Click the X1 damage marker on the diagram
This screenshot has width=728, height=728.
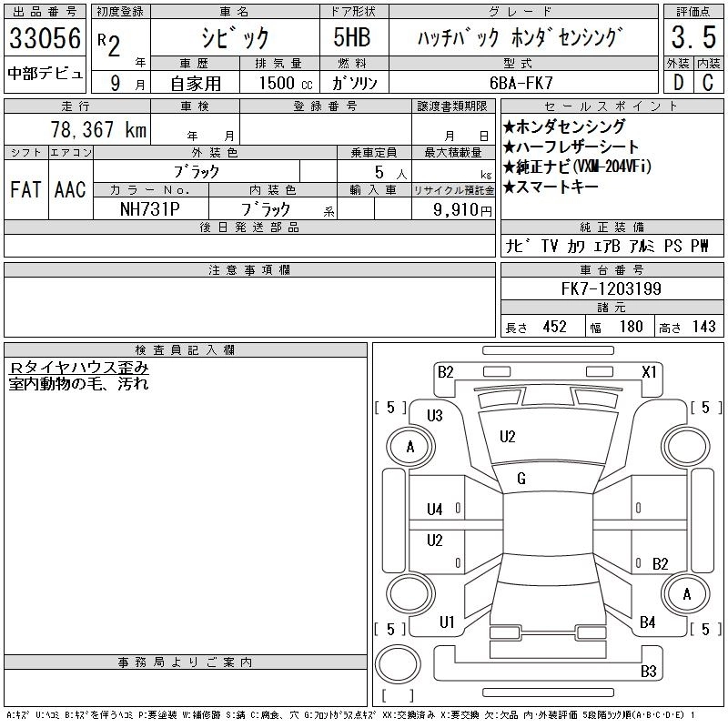point(649,372)
